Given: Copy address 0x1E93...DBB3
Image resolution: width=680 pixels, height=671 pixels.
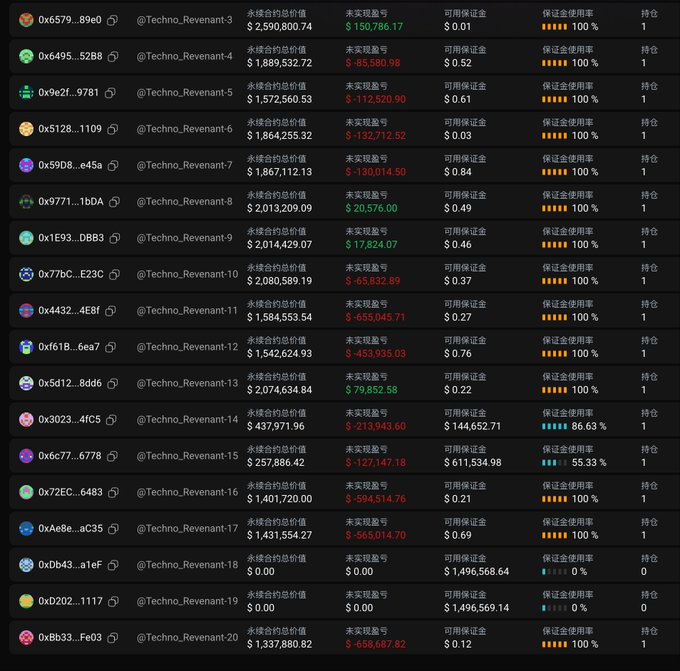Looking at the screenshot, I should click(x=114, y=238).
